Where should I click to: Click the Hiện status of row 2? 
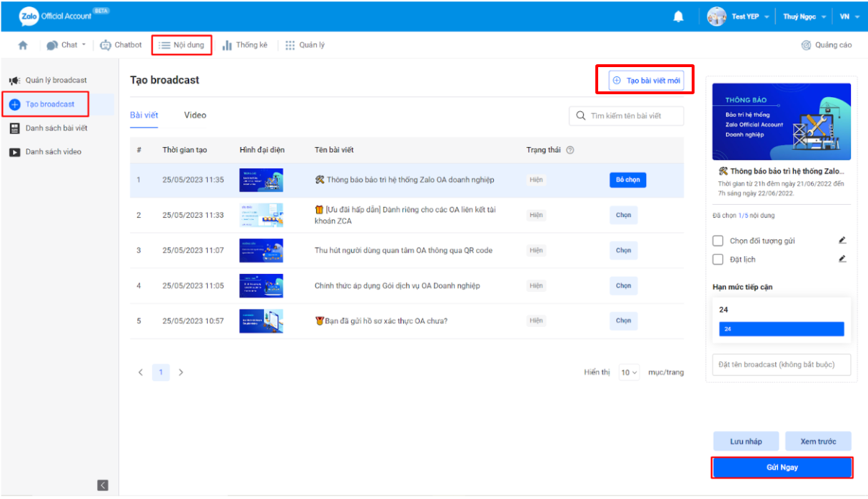(x=536, y=215)
